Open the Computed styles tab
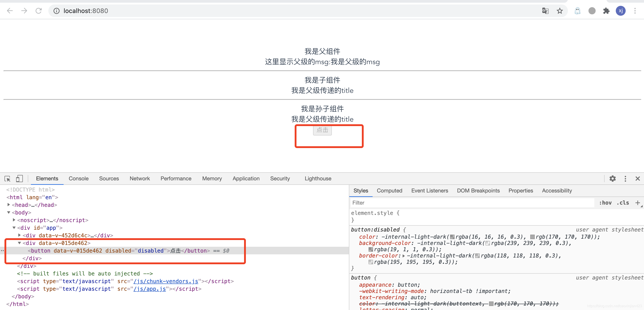The width and height of the screenshot is (644, 310). coord(389,191)
